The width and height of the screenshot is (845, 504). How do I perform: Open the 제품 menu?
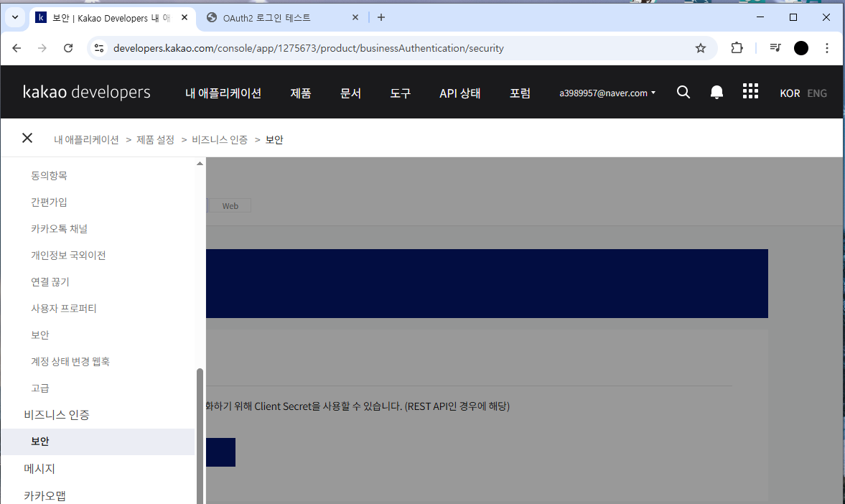point(301,93)
